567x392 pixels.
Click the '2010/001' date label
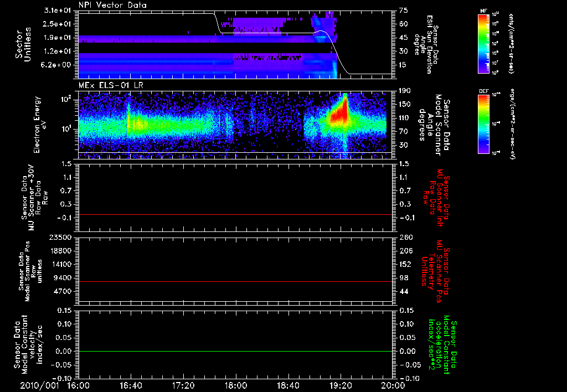pyautogui.click(x=39, y=385)
